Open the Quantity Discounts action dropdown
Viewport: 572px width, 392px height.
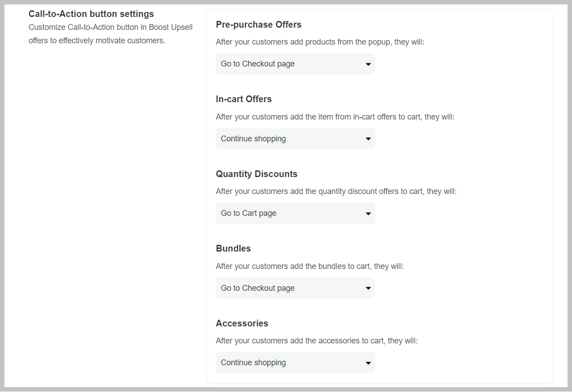point(295,213)
